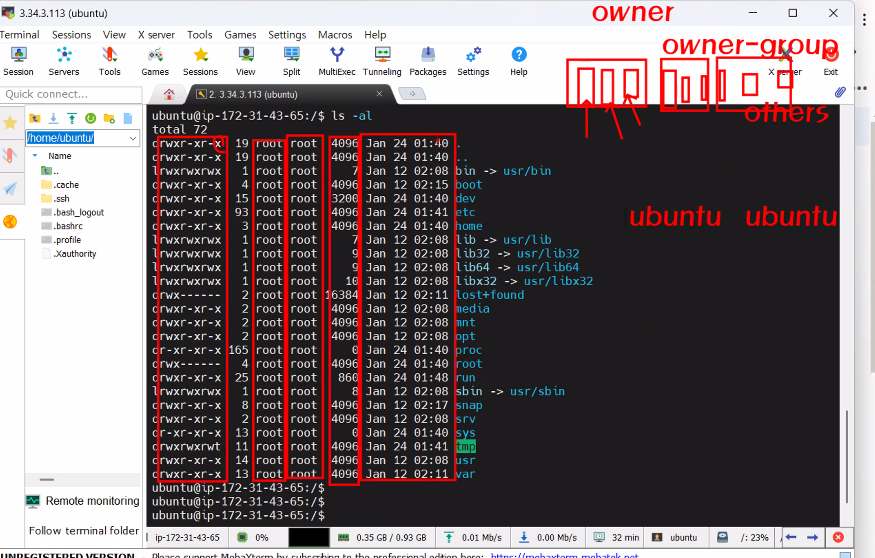875x558 pixels.
Task: Open the sidebar Swiss-knife tools tab
Action: [10, 155]
